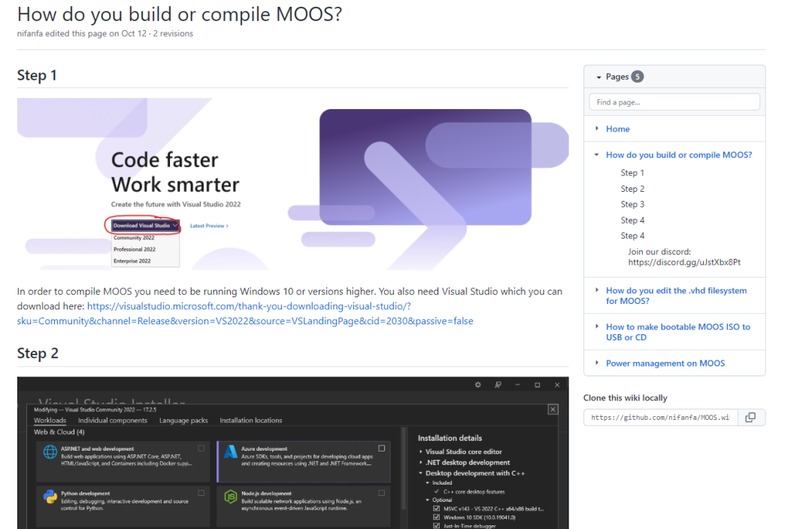Close the Modifying Visual Studio Community dialog

[x=553, y=409]
